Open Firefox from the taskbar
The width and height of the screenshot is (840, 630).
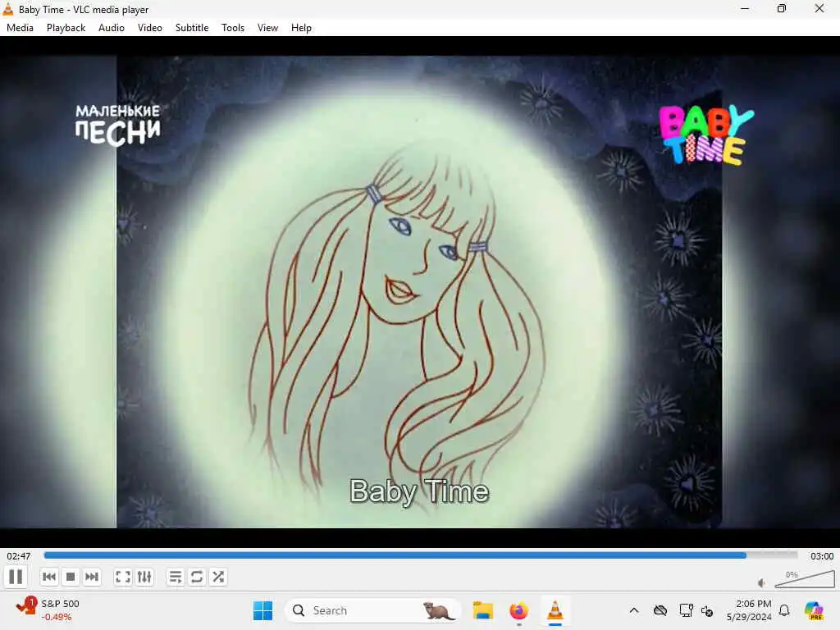click(518, 610)
